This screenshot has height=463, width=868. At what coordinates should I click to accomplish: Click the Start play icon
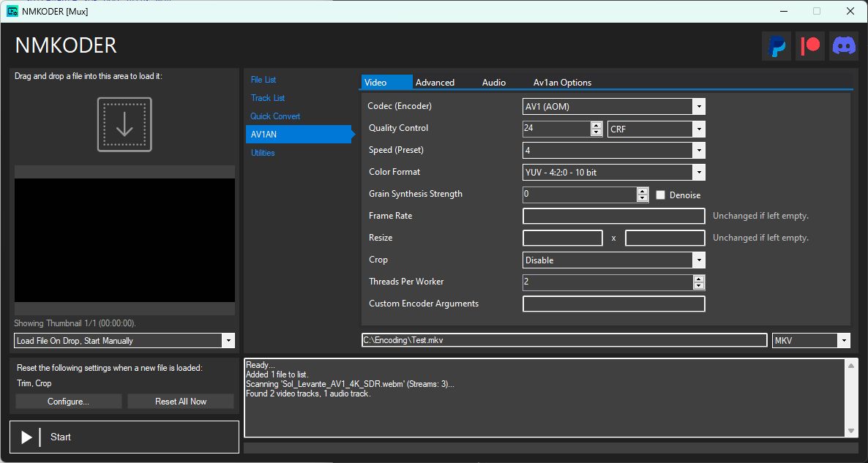(x=26, y=437)
